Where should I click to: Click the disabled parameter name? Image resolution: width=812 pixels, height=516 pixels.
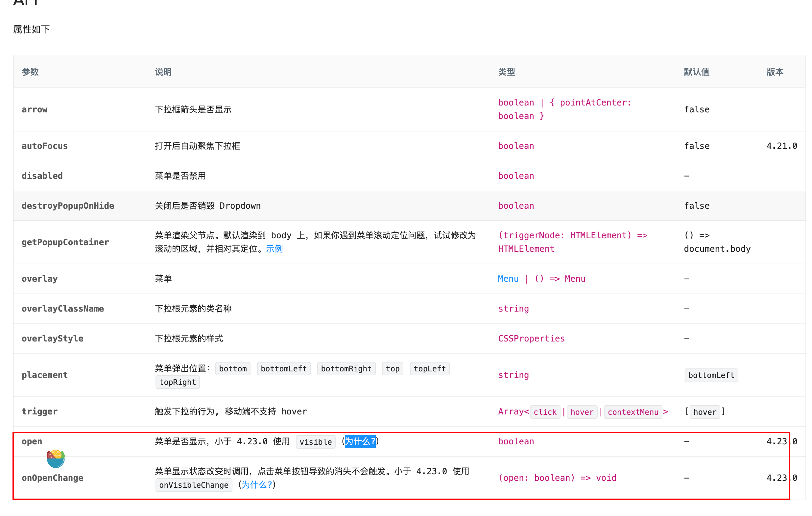42,176
